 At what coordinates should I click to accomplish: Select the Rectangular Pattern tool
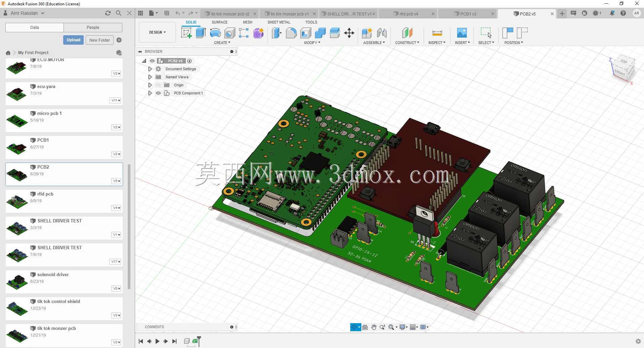pos(244,33)
